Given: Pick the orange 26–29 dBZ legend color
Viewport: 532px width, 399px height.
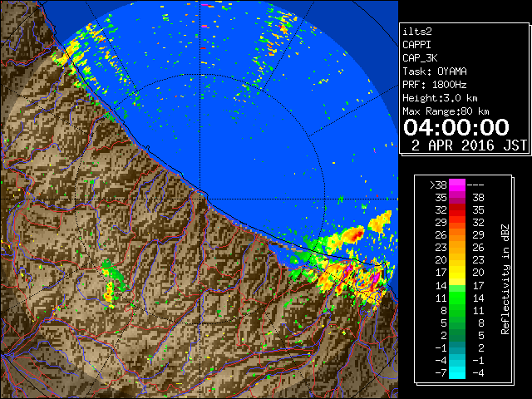Looking at the screenshot, I should (457, 235).
